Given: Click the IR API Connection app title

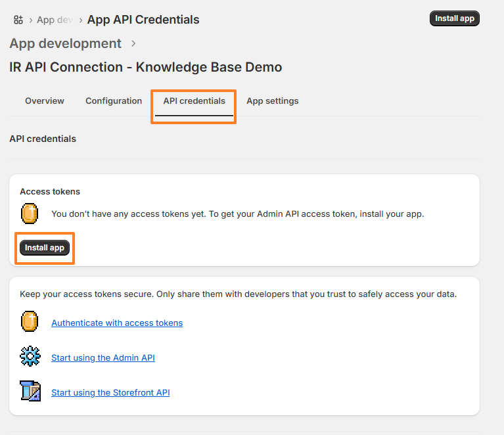Looking at the screenshot, I should tap(145, 67).
